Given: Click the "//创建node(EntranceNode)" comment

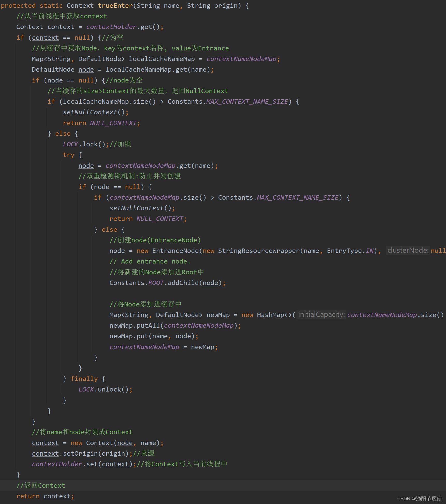Looking at the screenshot, I should click(x=155, y=240).
